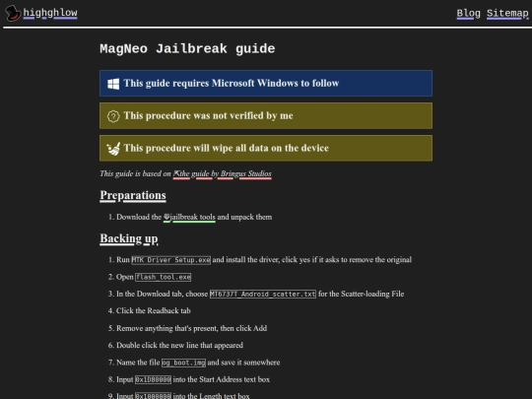Open the Blog page

[x=468, y=13]
